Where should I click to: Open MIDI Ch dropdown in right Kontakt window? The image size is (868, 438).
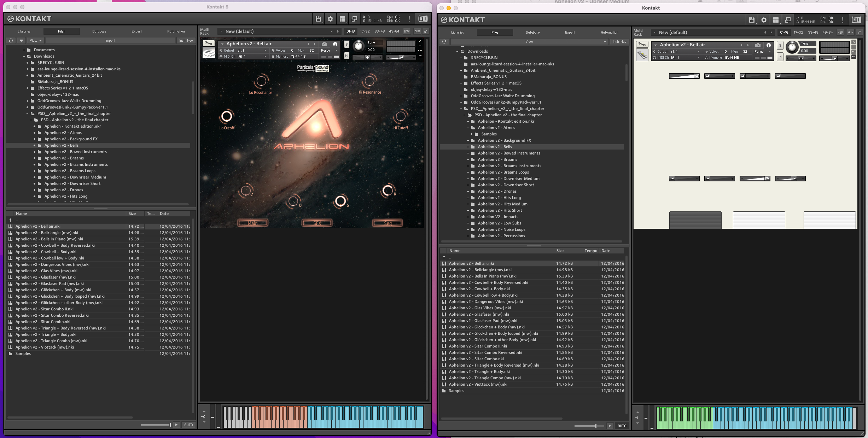676,58
